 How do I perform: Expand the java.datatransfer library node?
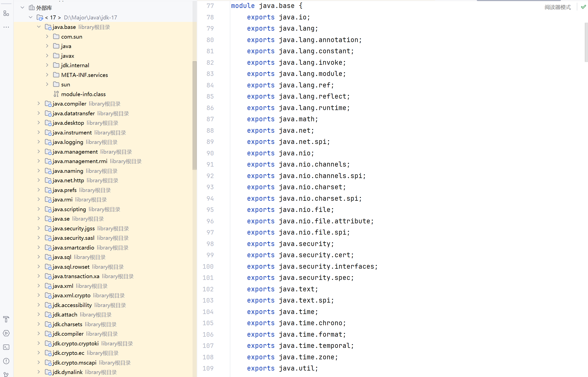[x=39, y=113]
